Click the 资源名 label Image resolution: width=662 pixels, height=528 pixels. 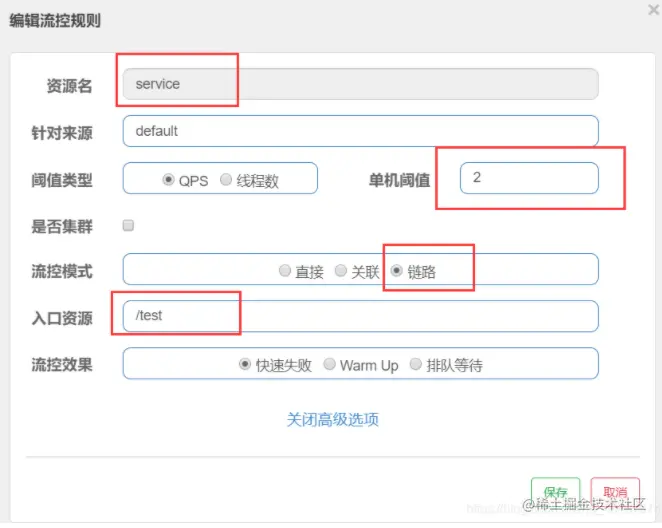69,86
